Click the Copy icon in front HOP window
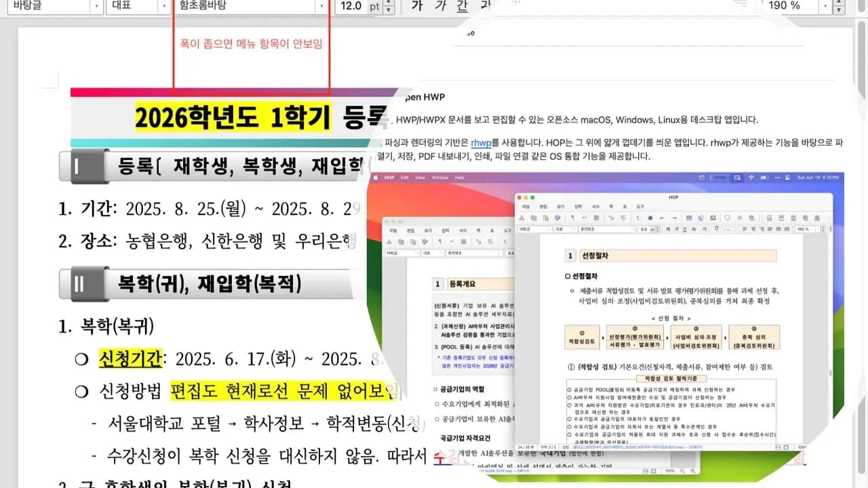This screenshot has width=868, height=488. click(534, 218)
